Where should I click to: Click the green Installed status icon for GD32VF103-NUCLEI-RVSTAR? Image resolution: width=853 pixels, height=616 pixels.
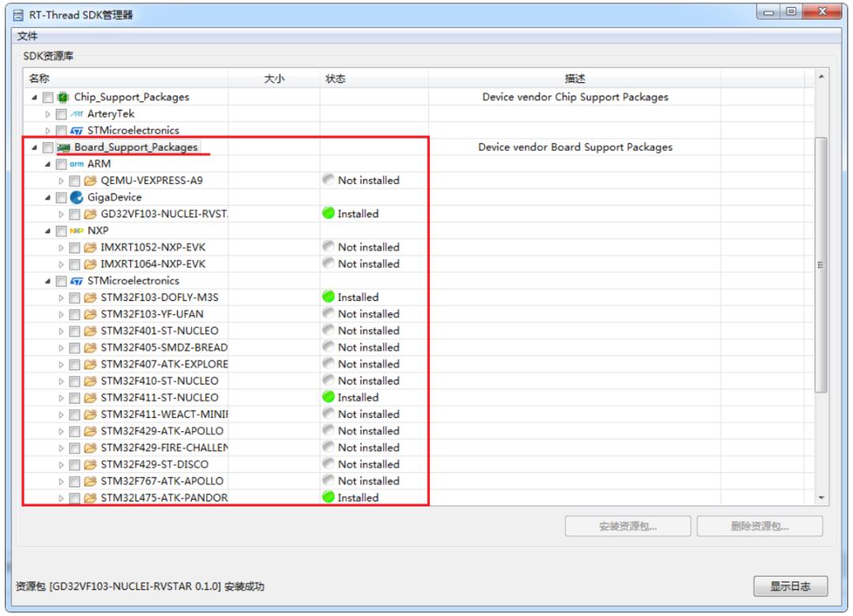[328, 212]
